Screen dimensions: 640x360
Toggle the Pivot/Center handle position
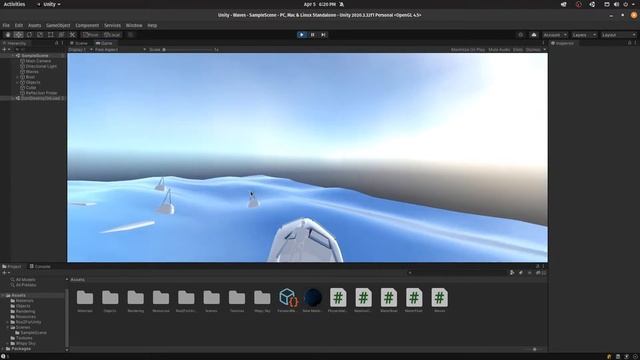tap(91, 35)
